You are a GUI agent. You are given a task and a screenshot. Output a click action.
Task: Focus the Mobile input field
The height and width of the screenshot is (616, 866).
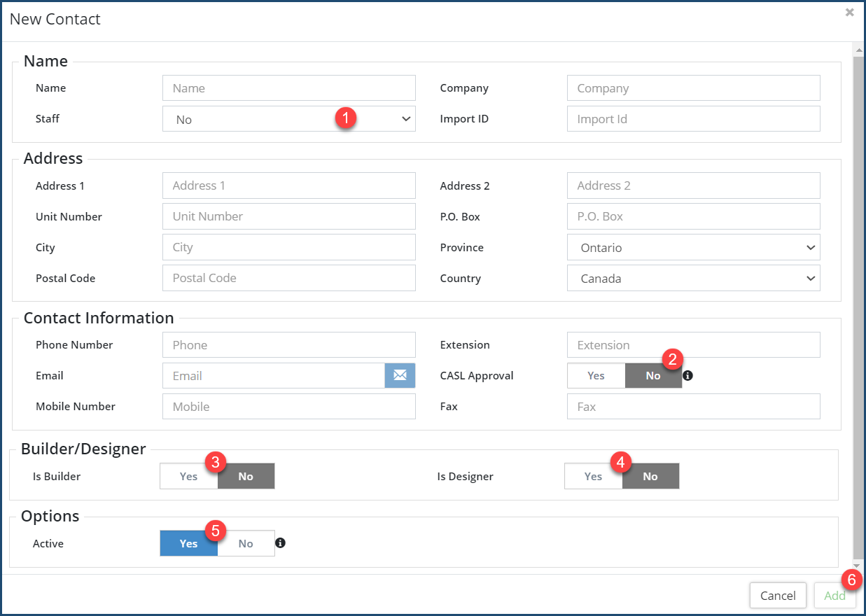point(289,407)
